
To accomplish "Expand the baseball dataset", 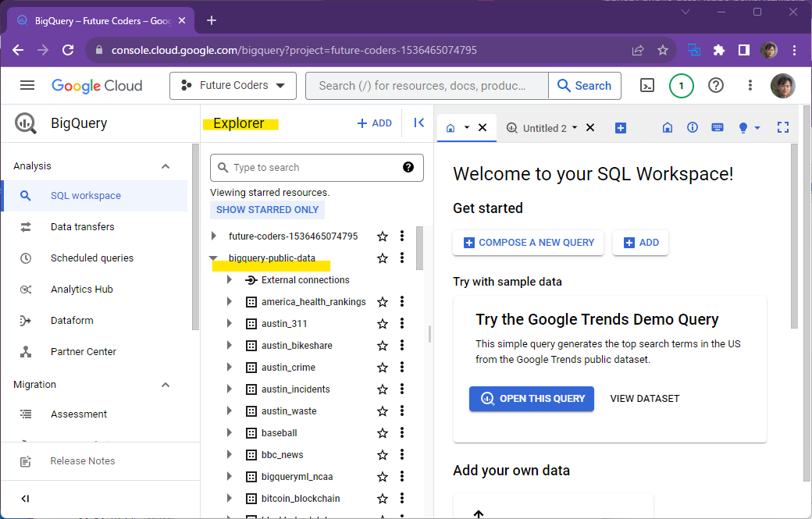I will pyautogui.click(x=230, y=432).
